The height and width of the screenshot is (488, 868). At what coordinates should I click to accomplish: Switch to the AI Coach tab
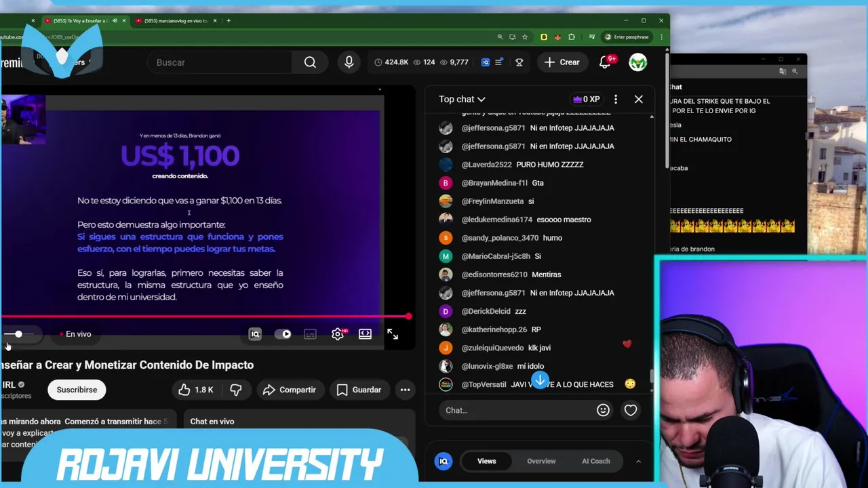click(596, 461)
